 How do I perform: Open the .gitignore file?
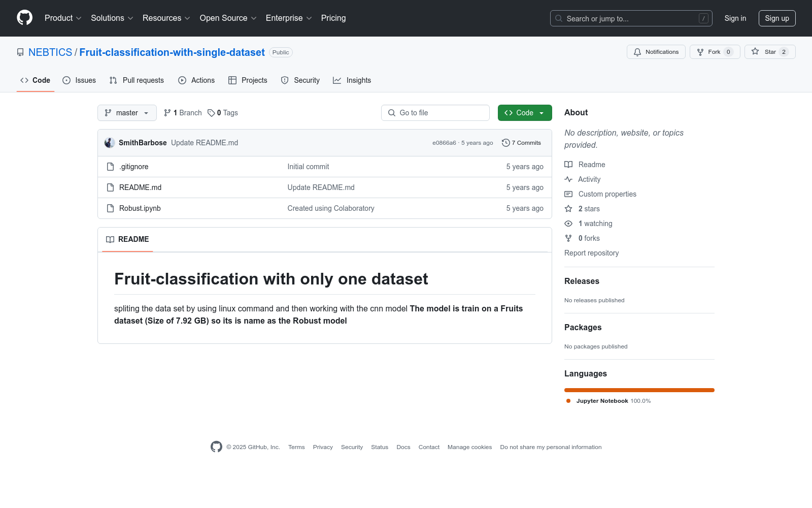[x=134, y=167]
